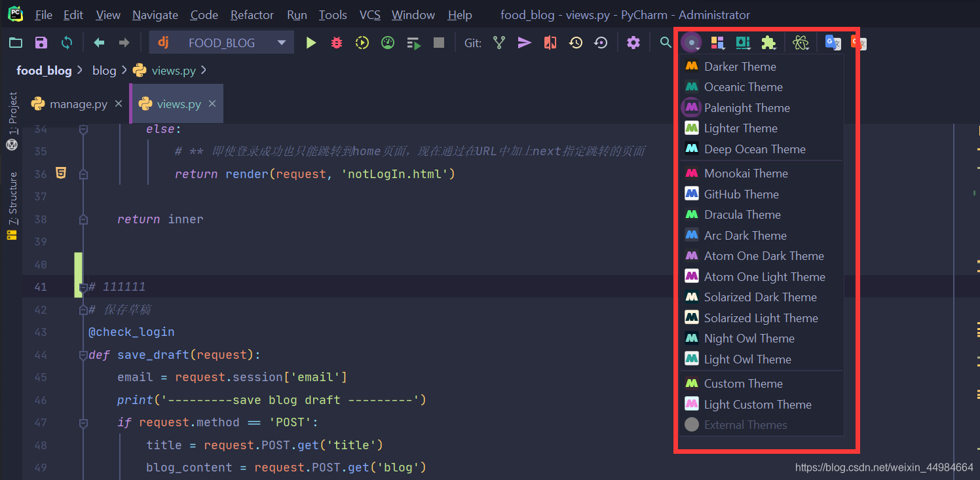Click the Atom icon in toolbar
The height and width of the screenshot is (480, 980).
tap(801, 43)
